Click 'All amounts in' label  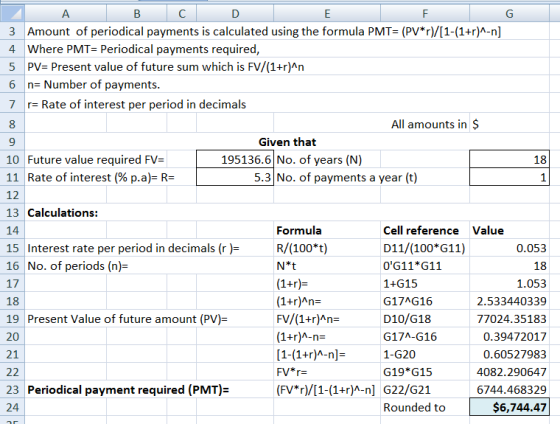[429, 124]
